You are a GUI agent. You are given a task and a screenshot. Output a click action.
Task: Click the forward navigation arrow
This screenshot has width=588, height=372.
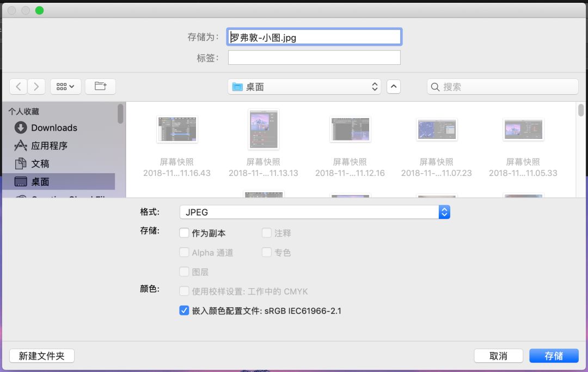[36, 86]
